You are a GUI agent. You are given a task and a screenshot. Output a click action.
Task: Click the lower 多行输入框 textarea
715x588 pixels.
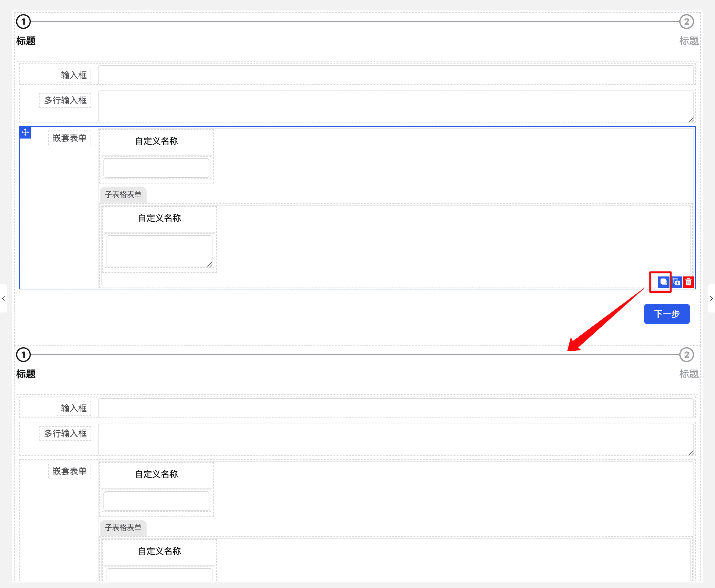[x=396, y=439]
